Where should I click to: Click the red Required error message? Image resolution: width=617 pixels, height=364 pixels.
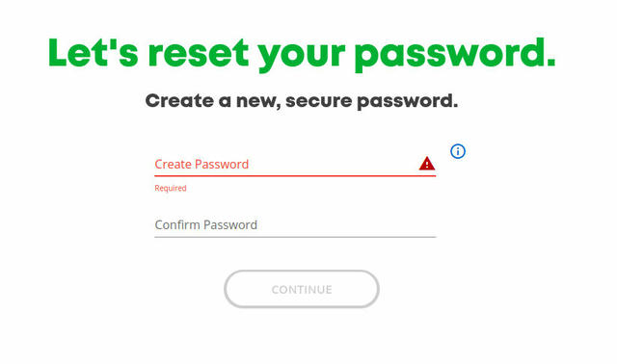pyautogui.click(x=171, y=189)
